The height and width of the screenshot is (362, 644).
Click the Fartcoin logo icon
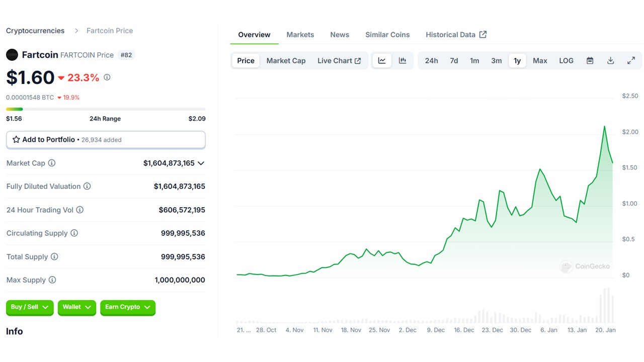(12, 55)
